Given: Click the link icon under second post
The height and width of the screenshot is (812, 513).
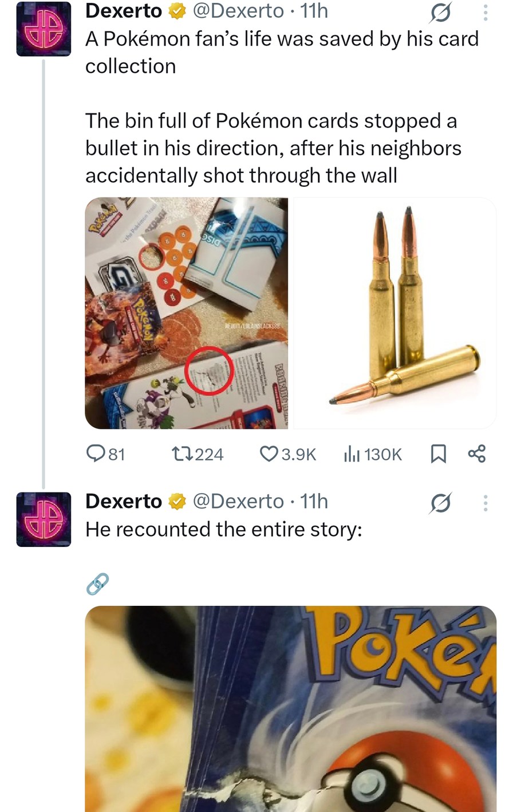Looking at the screenshot, I should click(97, 584).
